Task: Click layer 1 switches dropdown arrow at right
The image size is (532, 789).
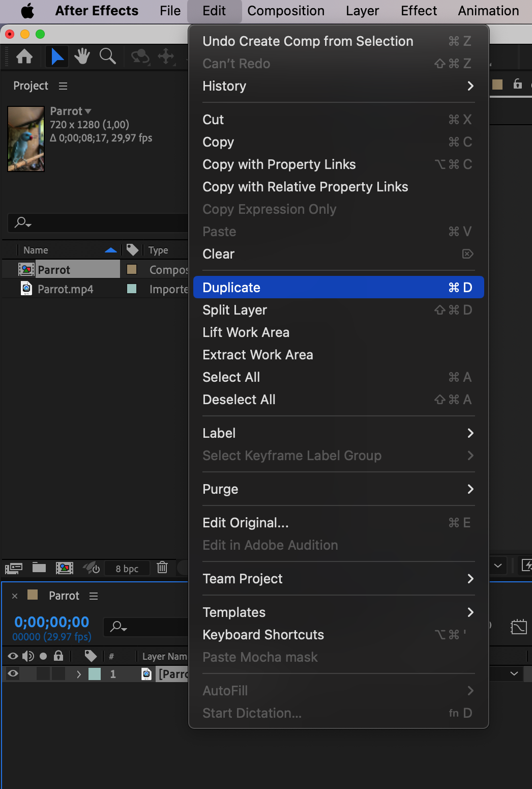Action: 514,673
